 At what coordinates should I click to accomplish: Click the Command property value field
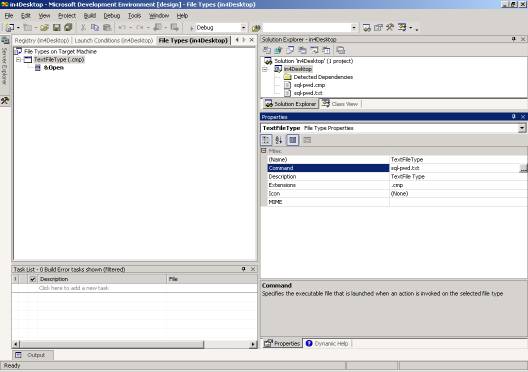[x=455, y=168]
